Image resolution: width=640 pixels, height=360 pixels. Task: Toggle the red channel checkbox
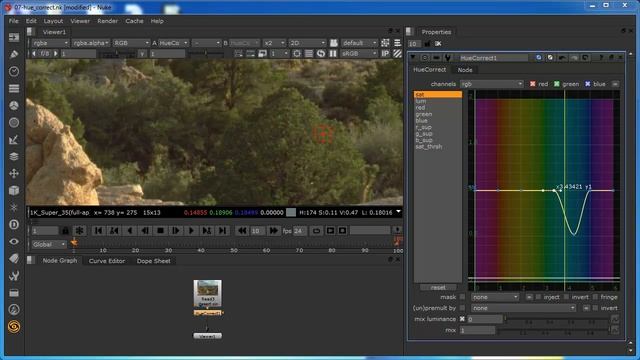tap(533, 84)
